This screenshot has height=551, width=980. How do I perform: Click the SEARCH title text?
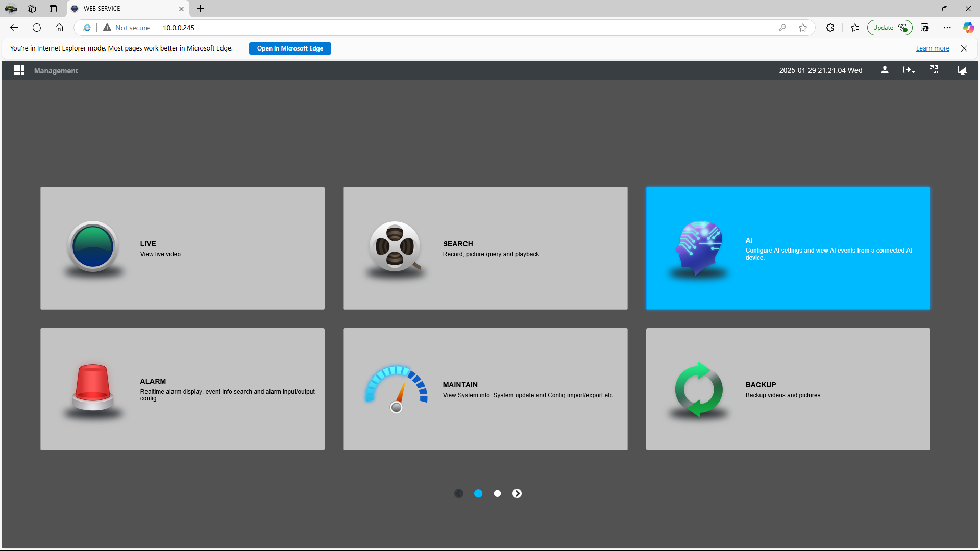pos(458,244)
